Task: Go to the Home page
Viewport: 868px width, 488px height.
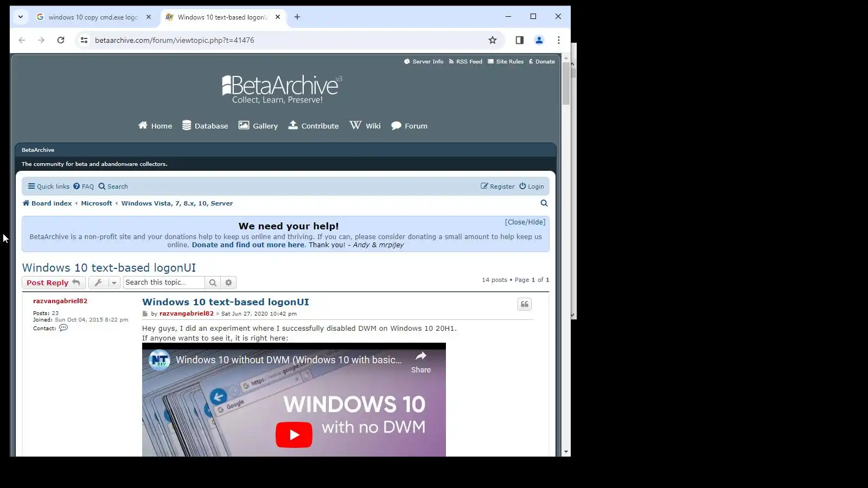Action: [x=155, y=126]
